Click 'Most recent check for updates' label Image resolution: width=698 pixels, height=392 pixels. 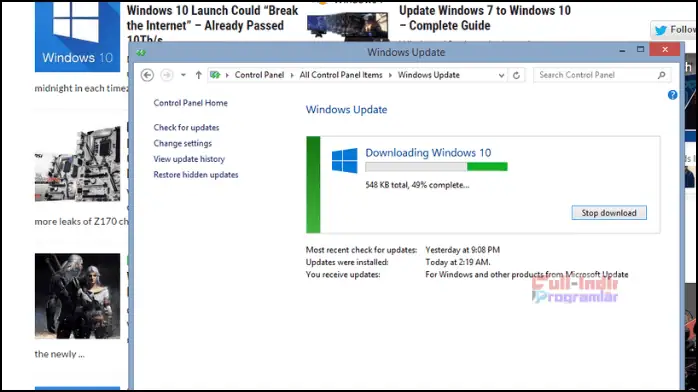[x=361, y=250]
